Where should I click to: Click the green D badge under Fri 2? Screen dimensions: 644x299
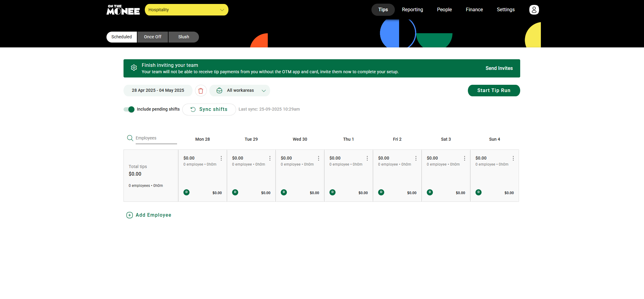(381, 192)
